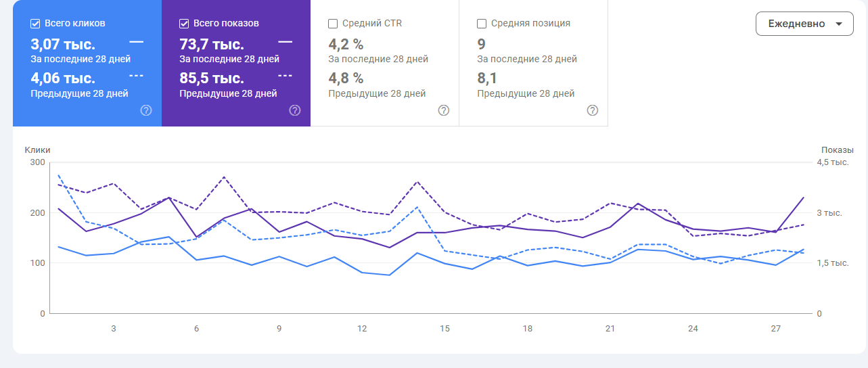Enable the Средняя позиция checkbox
This screenshot has width=868, height=368.
(482, 24)
